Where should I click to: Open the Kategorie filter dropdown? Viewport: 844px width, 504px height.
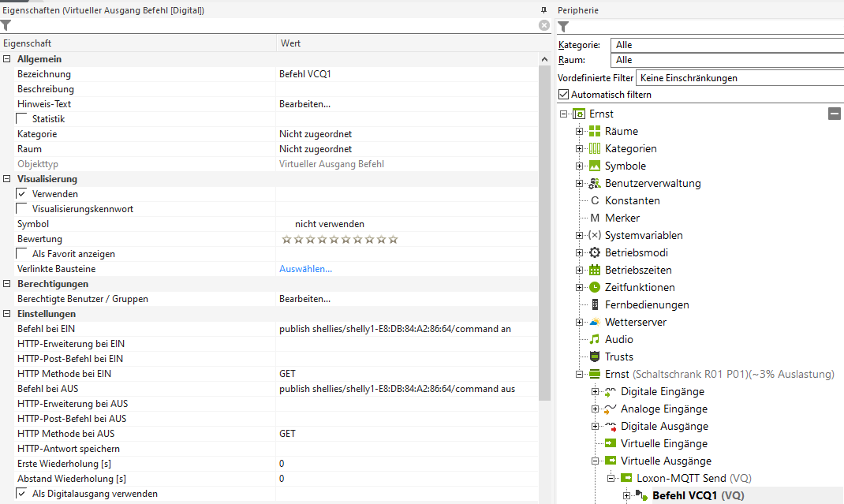(726, 45)
